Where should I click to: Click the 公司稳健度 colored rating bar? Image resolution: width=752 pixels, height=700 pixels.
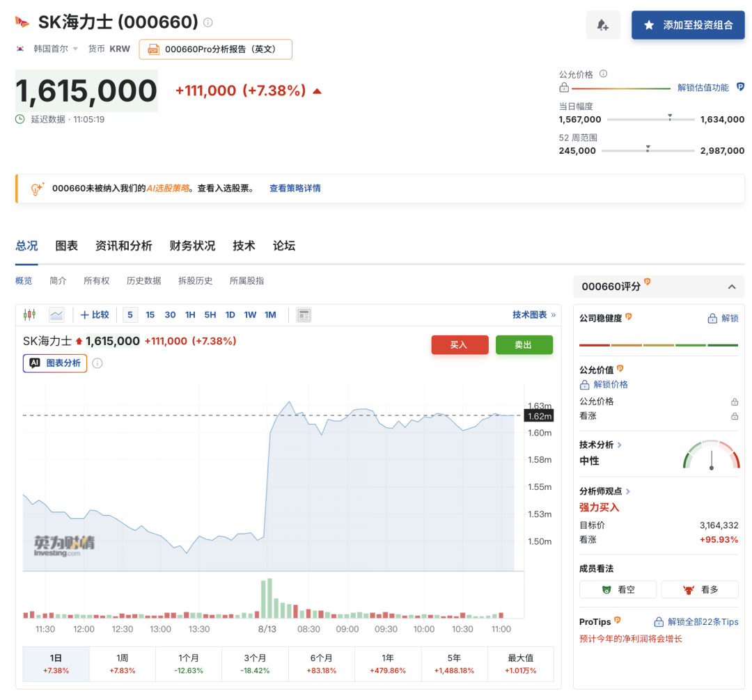[659, 345]
